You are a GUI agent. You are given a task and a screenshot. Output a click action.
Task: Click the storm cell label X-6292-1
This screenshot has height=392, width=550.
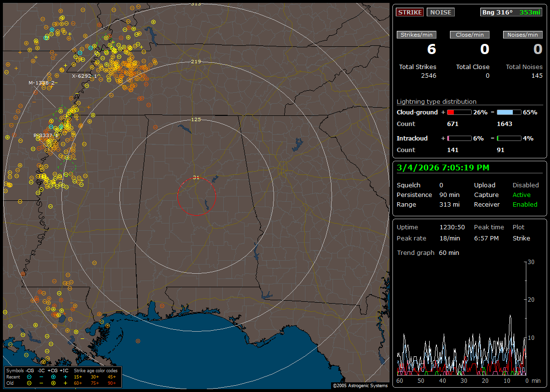pos(84,76)
